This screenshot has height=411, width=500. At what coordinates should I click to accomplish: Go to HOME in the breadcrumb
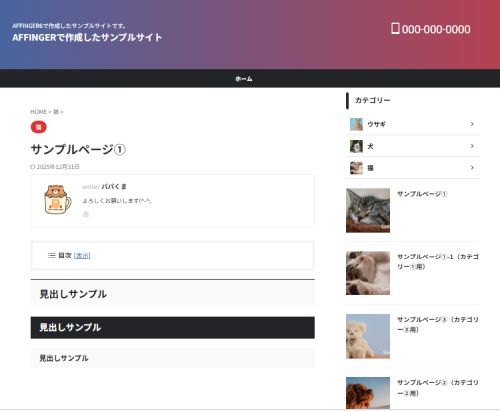(x=38, y=112)
